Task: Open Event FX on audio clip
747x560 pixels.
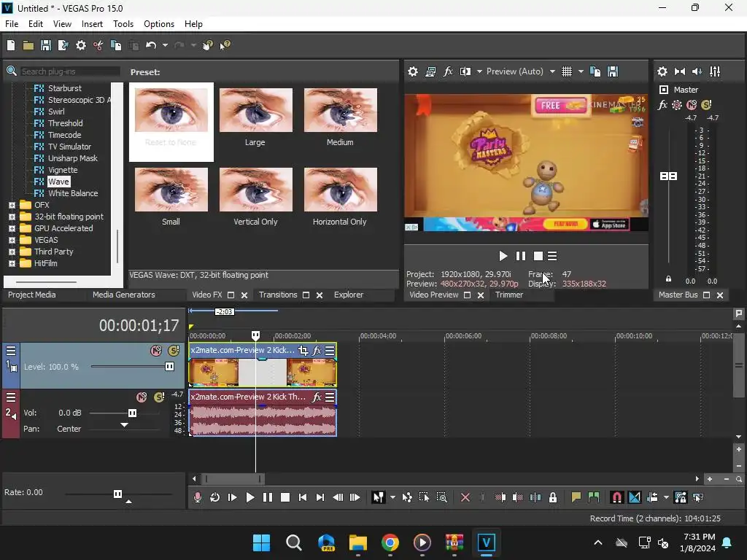Action: [317, 397]
